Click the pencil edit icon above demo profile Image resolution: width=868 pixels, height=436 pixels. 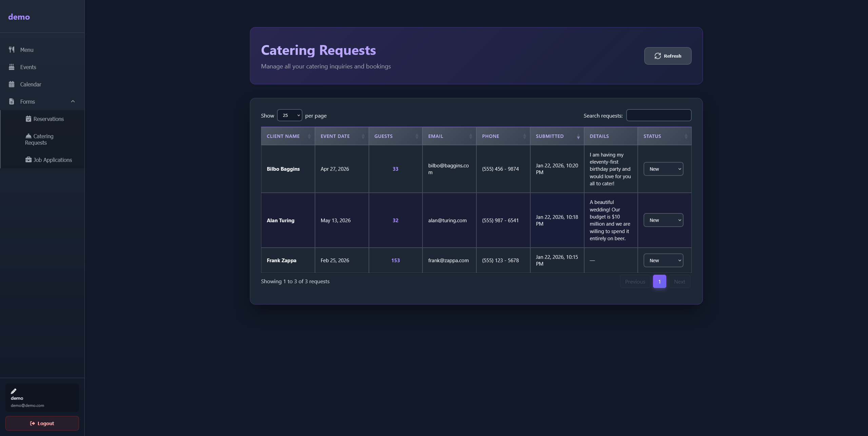click(x=14, y=390)
